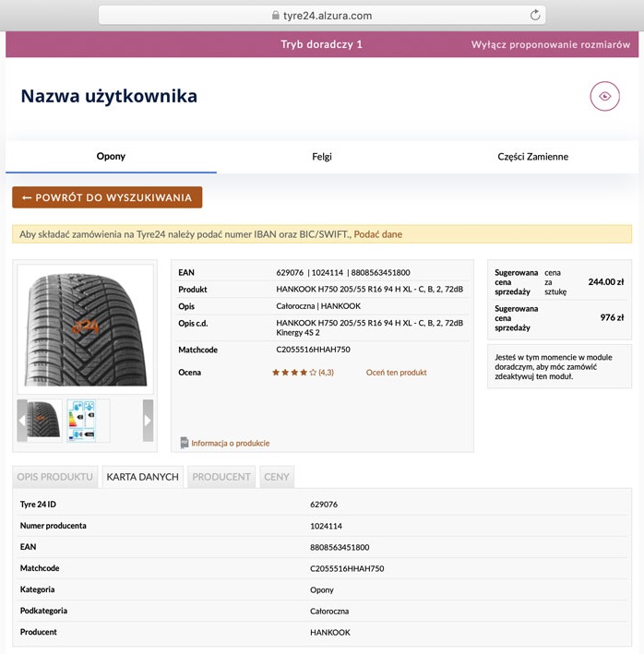Click price value 976 zł
Screen dimensions: 644x654
coord(612,317)
